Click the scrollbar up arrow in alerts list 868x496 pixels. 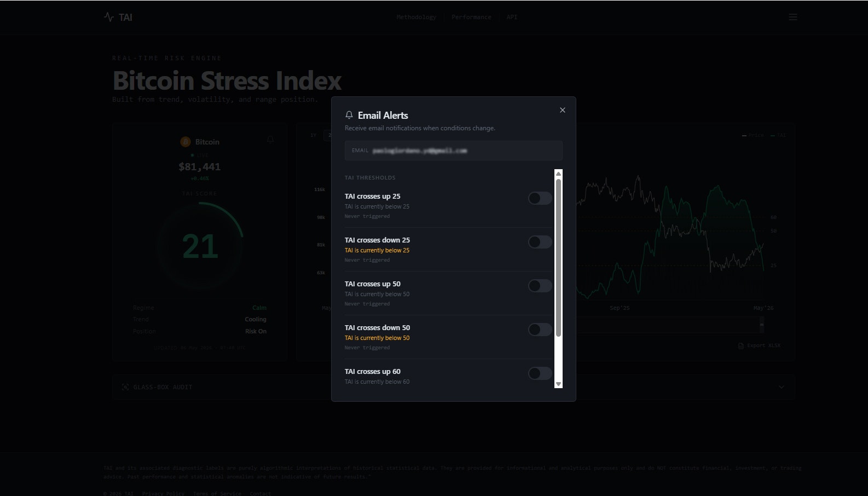pyautogui.click(x=558, y=174)
